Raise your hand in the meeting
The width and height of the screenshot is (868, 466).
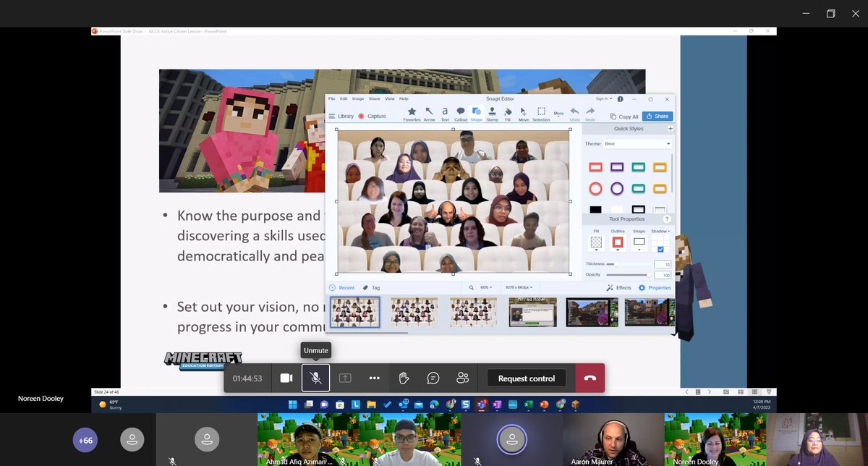404,378
